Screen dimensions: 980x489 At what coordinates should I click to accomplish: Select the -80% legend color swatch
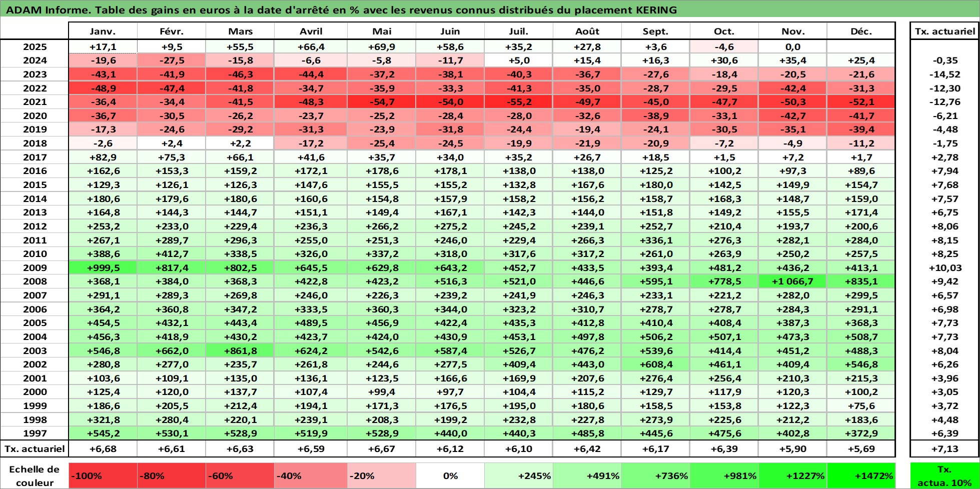(171, 475)
